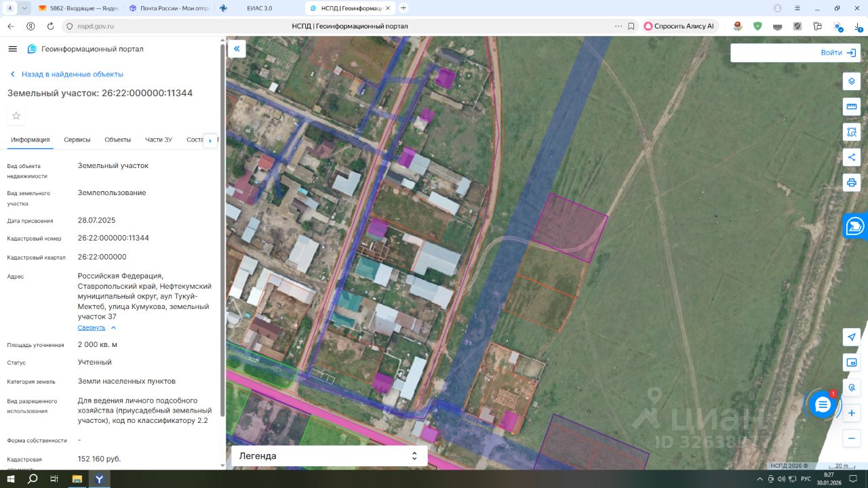Open File Explorer from the taskbar
This screenshot has width=868, height=488.
77,479
